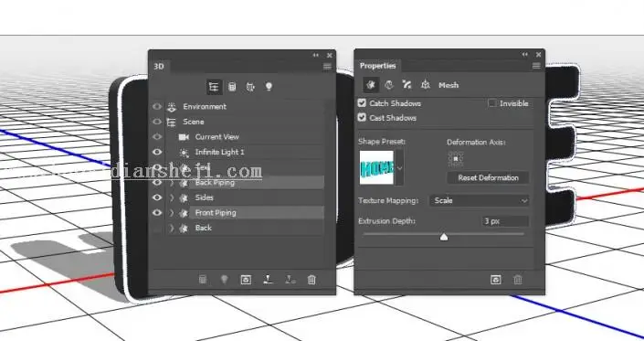Screen dimensions: 644x341
Task: Add a new light to the scene
Action: coord(224,280)
